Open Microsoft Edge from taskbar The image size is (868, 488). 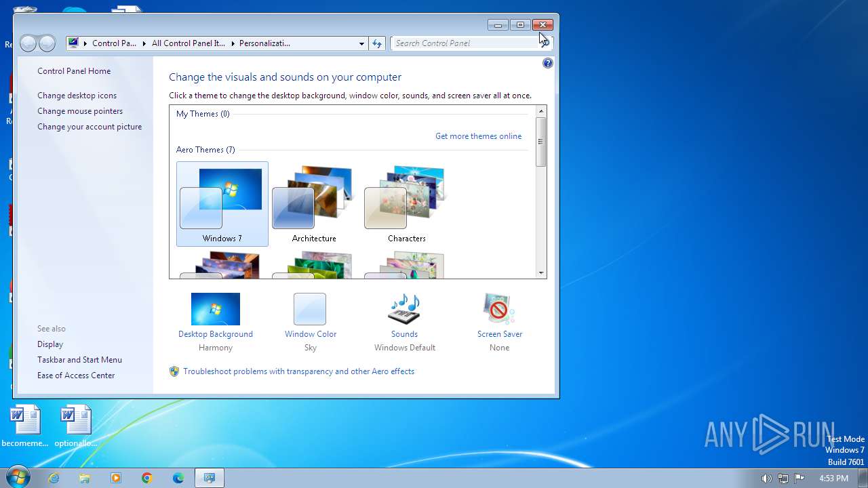pyautogui.click(x=178, y=478)
